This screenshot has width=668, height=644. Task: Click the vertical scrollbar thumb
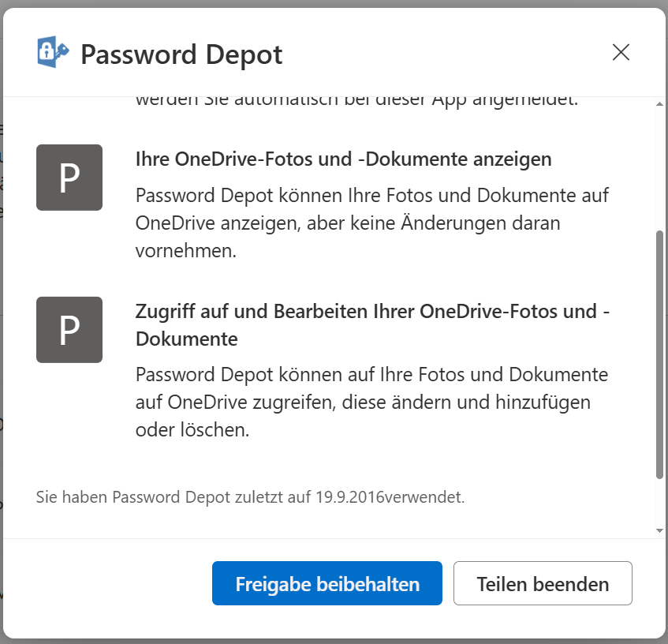click(659, 354)
